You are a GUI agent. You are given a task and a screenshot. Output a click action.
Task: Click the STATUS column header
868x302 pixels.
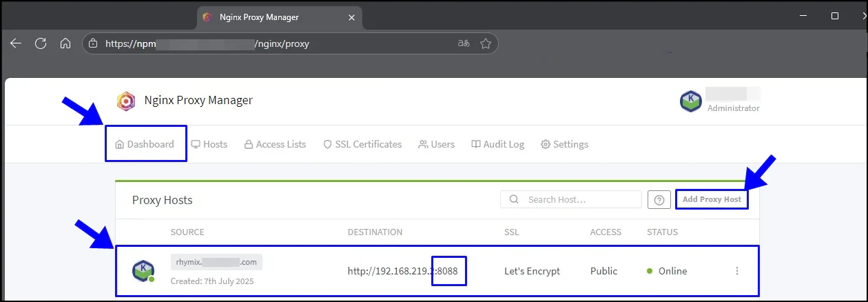coord(662,232)
